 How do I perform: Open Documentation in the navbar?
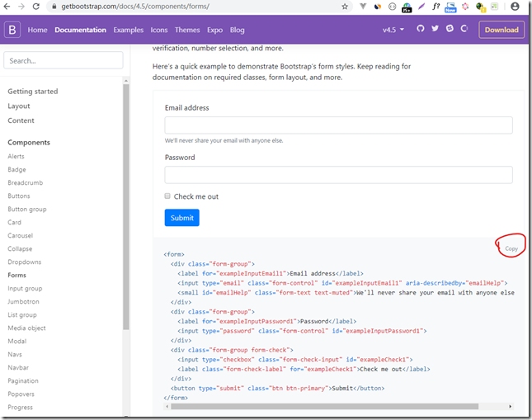pyautogui.click(x=80, y=30)
